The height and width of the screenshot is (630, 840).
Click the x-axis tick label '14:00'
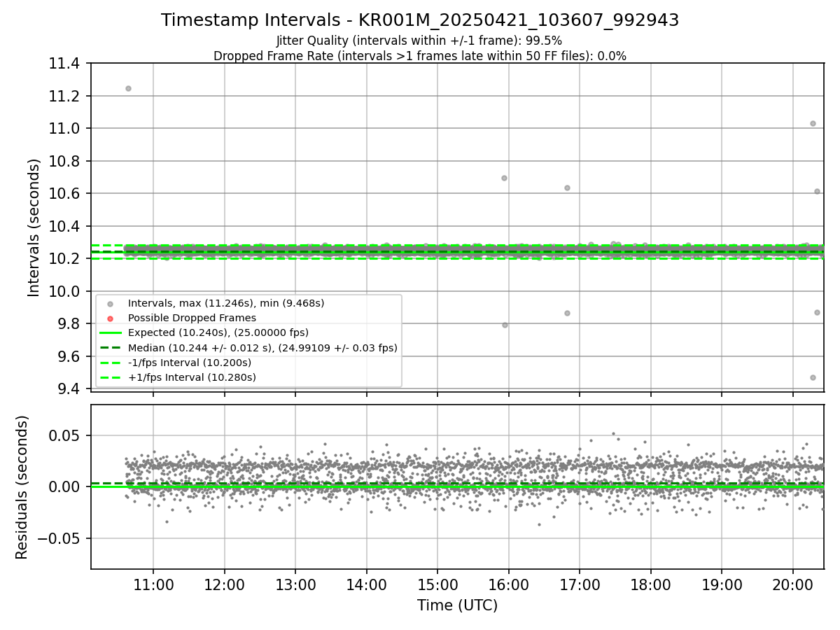[x=366, y=584]
